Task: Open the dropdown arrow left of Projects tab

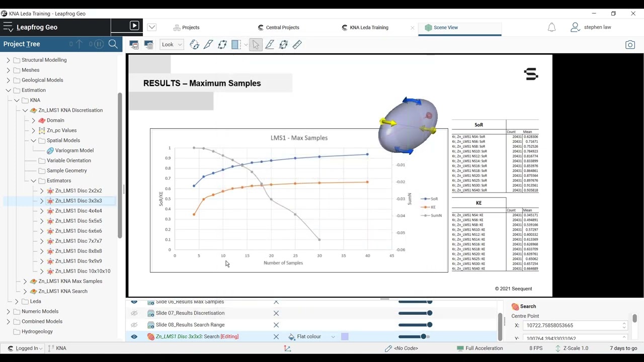Action: (152, 27)
